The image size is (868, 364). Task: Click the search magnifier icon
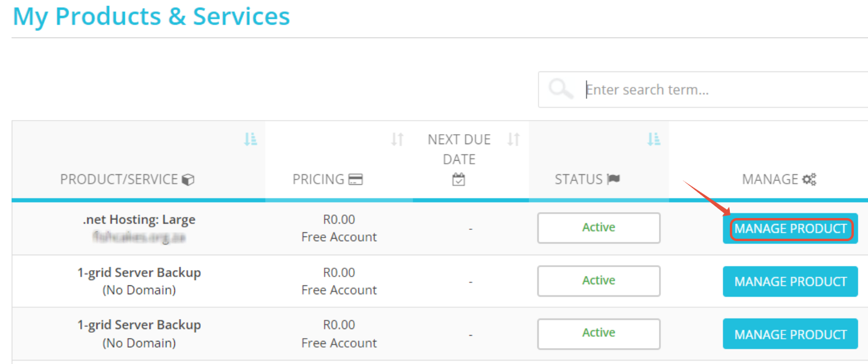tap(560, 89)
